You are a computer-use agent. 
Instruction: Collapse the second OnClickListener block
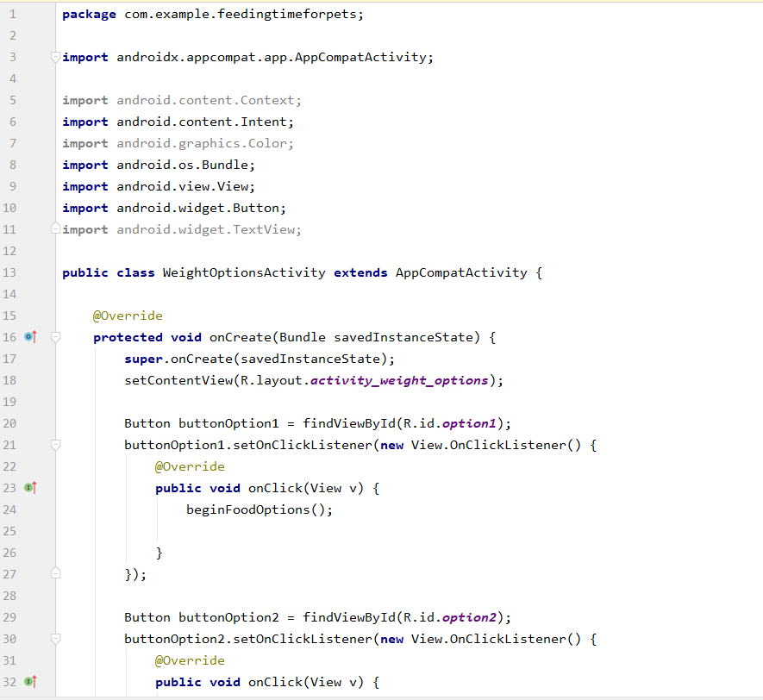54,639
